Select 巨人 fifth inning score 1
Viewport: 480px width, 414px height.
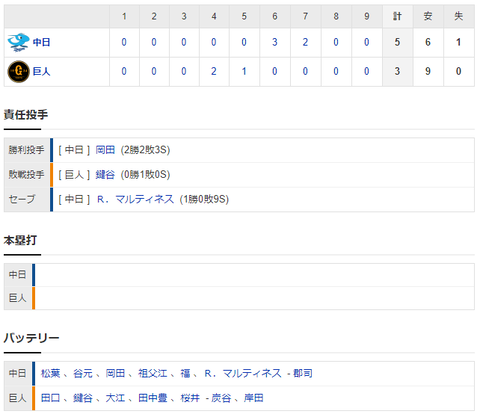(244, 71)
